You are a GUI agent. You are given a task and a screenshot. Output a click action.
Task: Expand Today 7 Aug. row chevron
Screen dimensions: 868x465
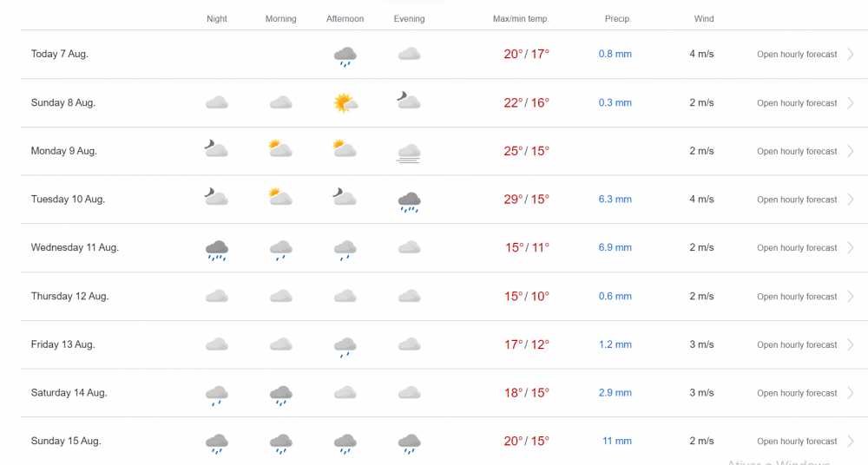[x=850, y=54]
